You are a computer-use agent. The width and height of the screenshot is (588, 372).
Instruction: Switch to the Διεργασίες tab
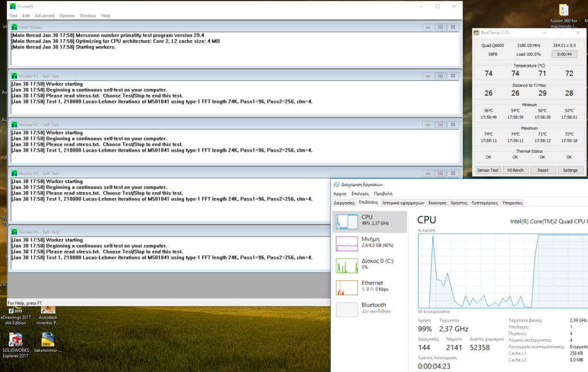click(344, 203)
